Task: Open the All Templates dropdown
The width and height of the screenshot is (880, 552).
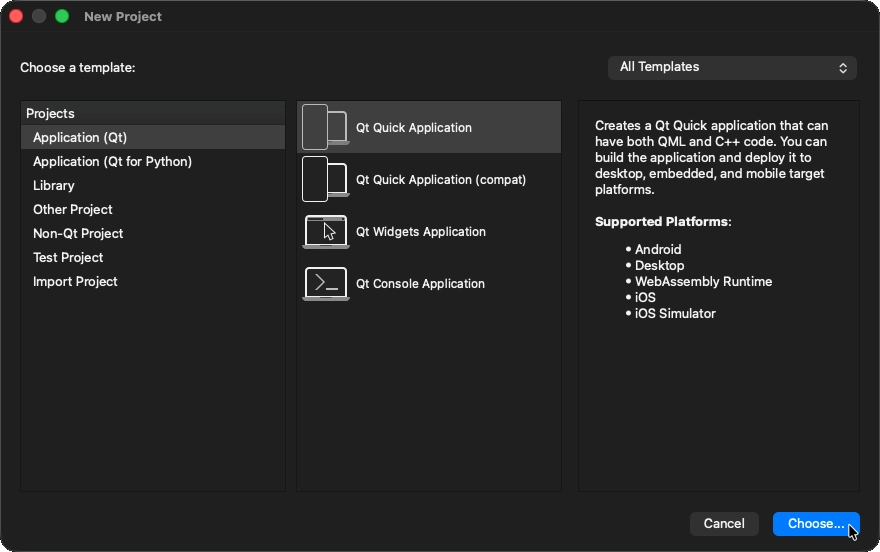Action: click(732, 67)
